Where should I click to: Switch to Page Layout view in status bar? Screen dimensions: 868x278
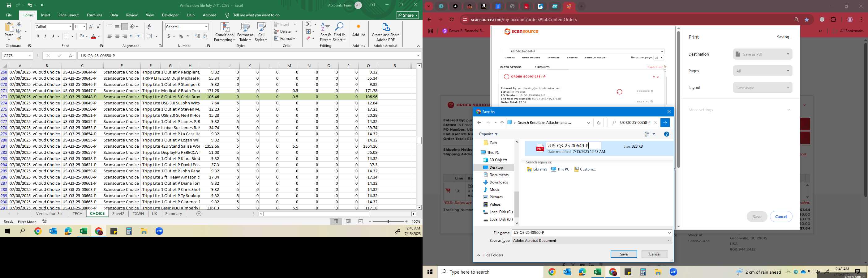click(348, 221)
